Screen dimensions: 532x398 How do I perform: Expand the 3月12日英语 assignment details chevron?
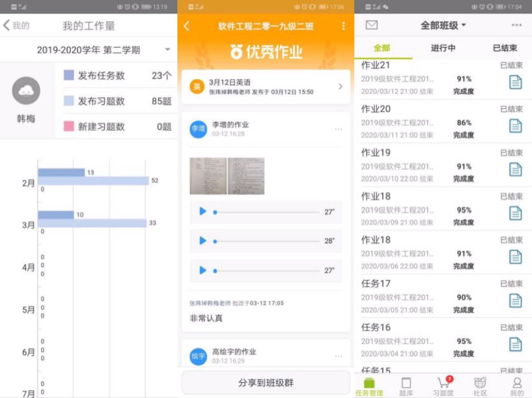[x=340, y=87]
